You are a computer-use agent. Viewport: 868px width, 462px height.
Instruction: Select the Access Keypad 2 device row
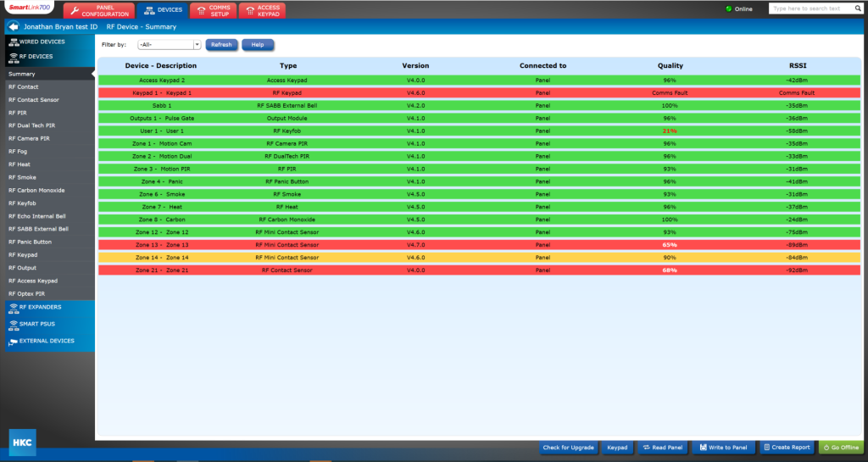480,81
